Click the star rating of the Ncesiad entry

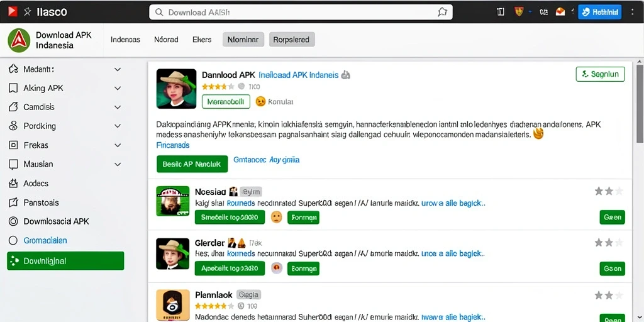click(609, 191)
